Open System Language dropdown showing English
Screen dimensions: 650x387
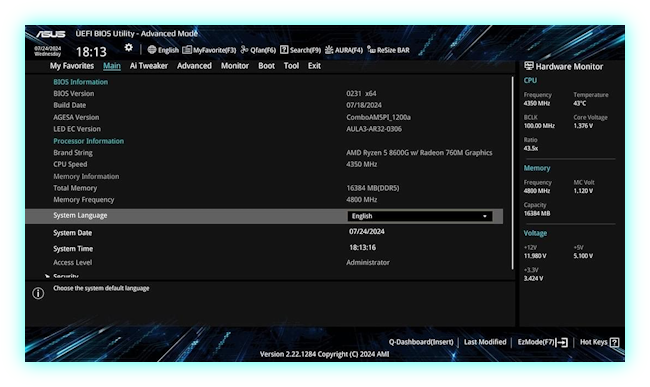[420, 216]
